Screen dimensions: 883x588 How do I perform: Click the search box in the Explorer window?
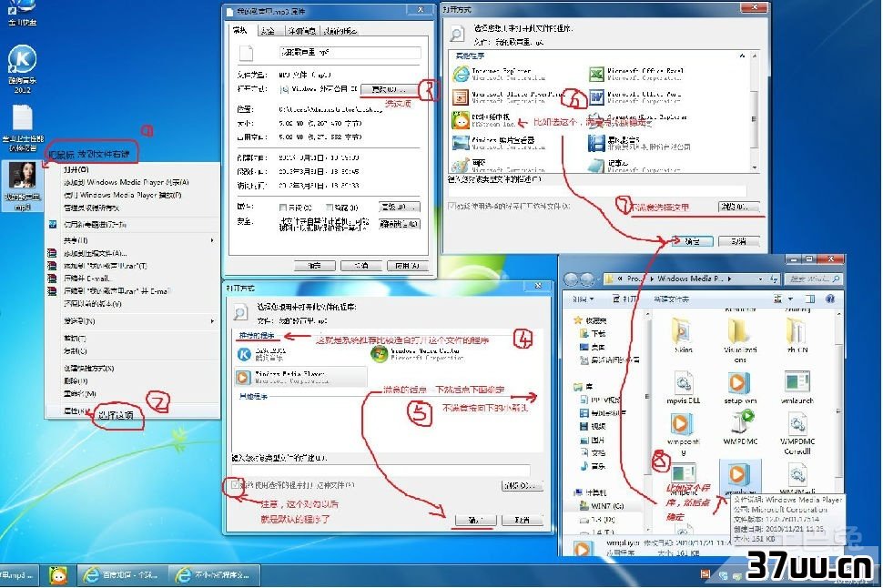(813, 279)
